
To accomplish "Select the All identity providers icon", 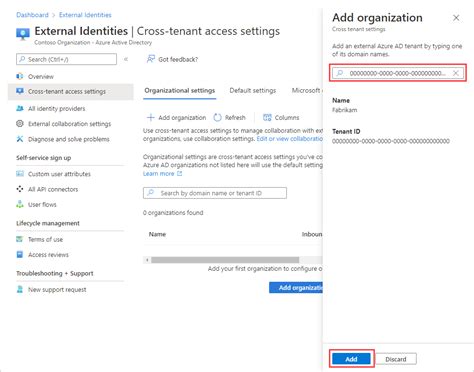I will click(20, 108).
